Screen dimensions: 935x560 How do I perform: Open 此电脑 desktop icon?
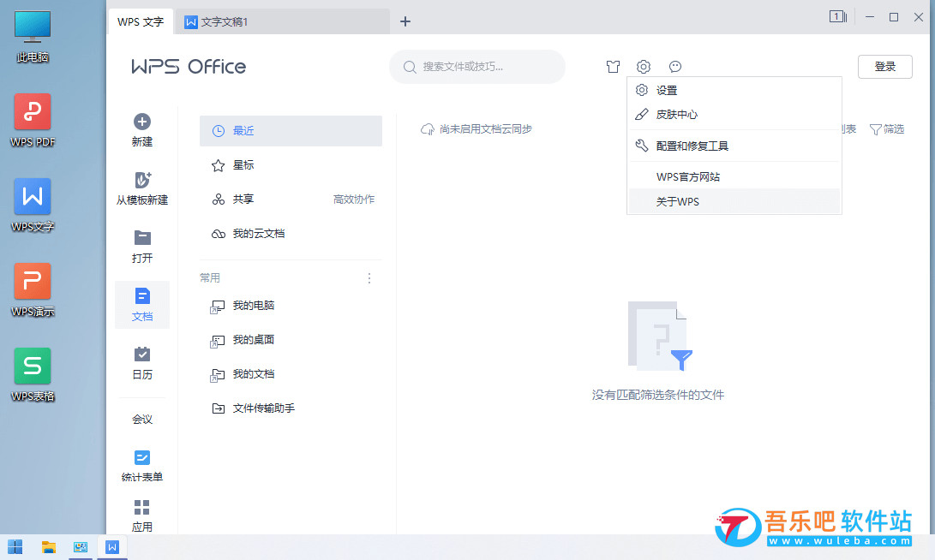point(33,37)
